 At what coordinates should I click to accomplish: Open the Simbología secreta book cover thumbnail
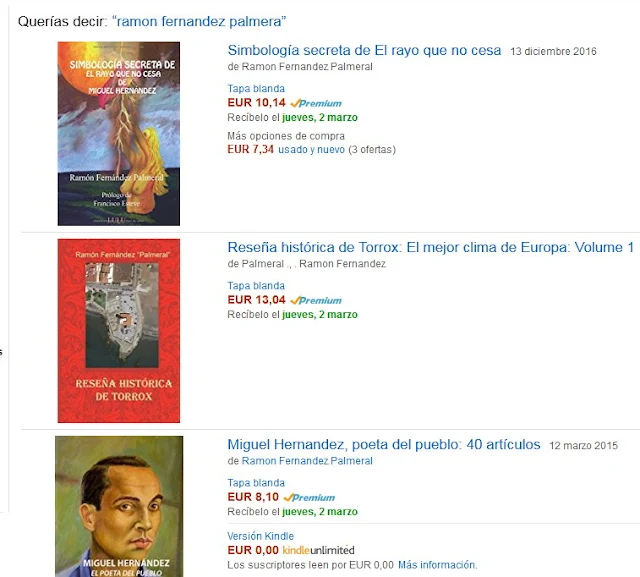119,133
